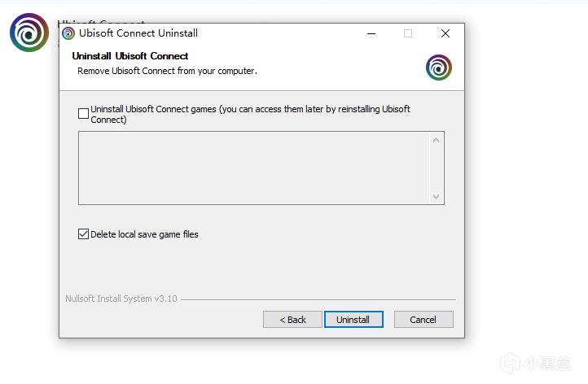588x384 pixels.
Task: Click the bold 'Uninstall Ubisoft Connect' heading
Action: pos(130,56)
